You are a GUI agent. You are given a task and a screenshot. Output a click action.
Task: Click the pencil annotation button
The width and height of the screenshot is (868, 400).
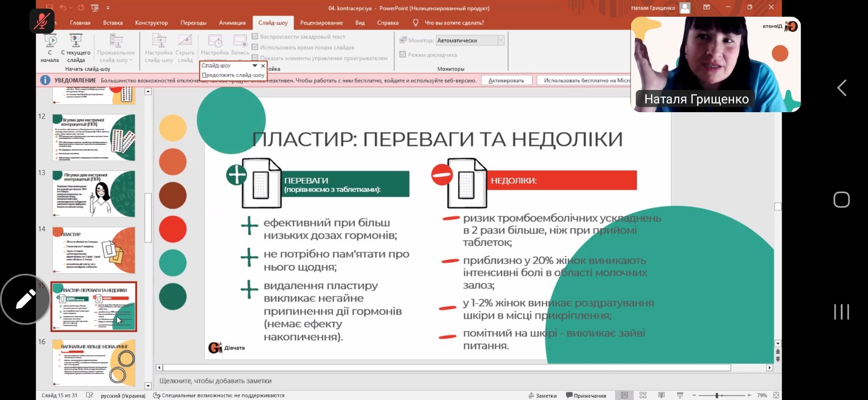click(x=25, y=299)
